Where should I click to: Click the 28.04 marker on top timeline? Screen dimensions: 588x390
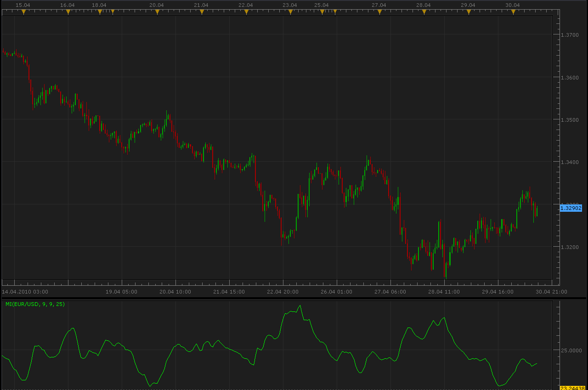click(x=424, y=12)
